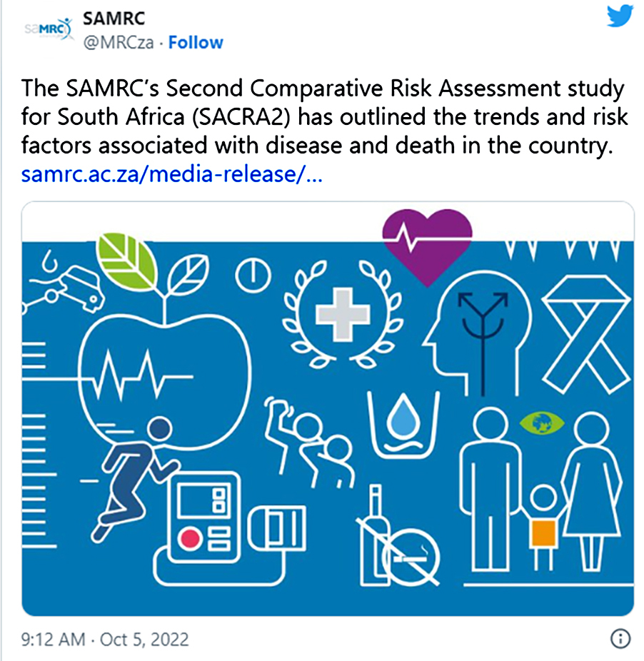Click the Twitter bird logo
The image size is (644, 661).
click(x=620, y=15)
